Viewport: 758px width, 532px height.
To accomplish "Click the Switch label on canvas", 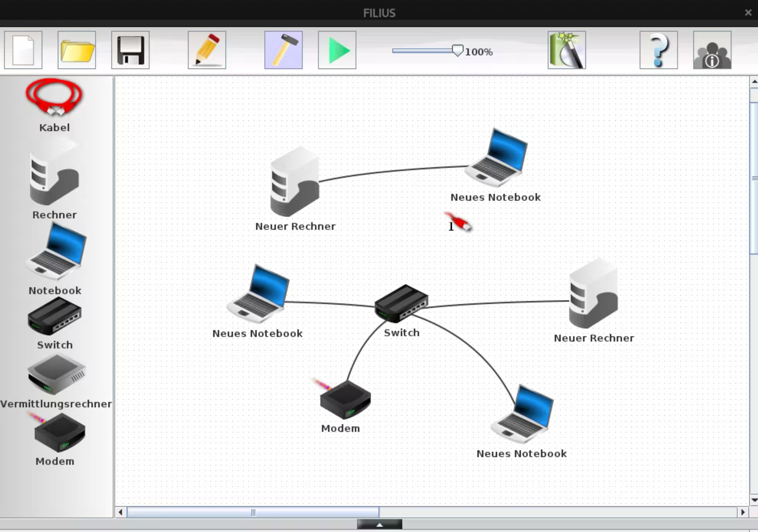I will [402, 333].
